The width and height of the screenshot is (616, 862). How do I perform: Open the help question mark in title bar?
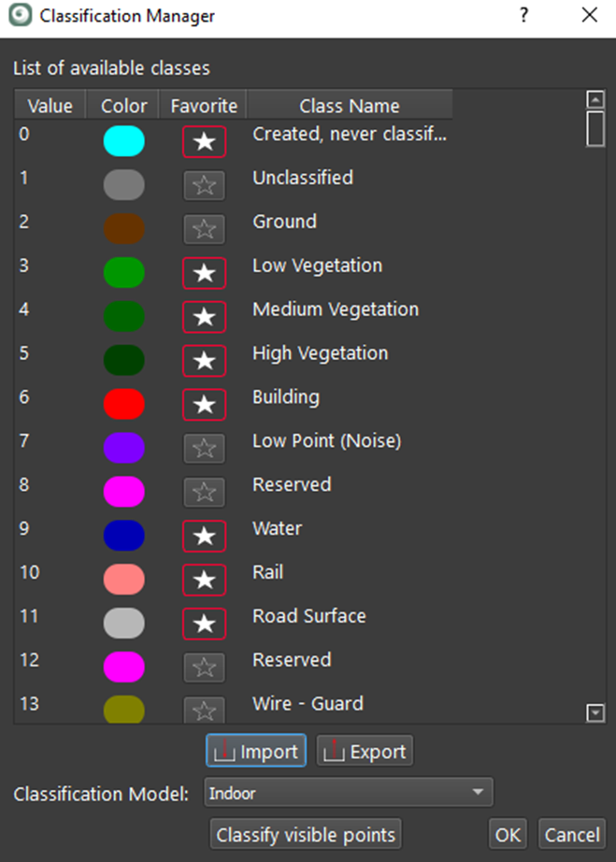point(523,16)
